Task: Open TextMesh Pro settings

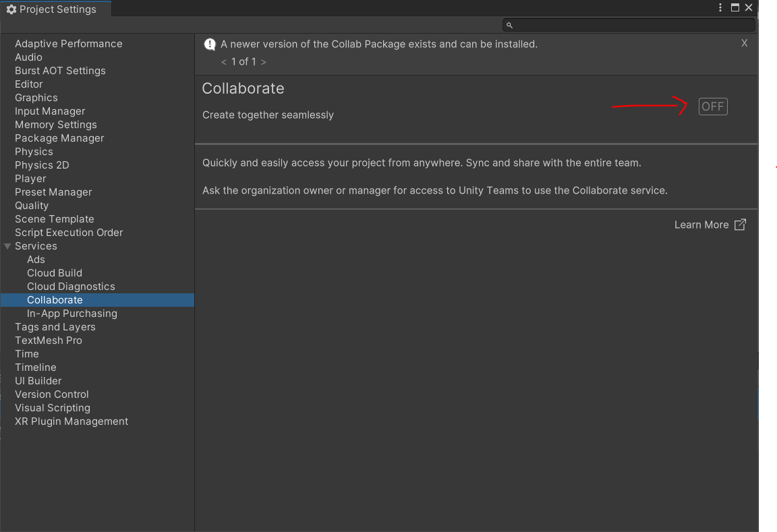Action: click(x=49, y=341)
